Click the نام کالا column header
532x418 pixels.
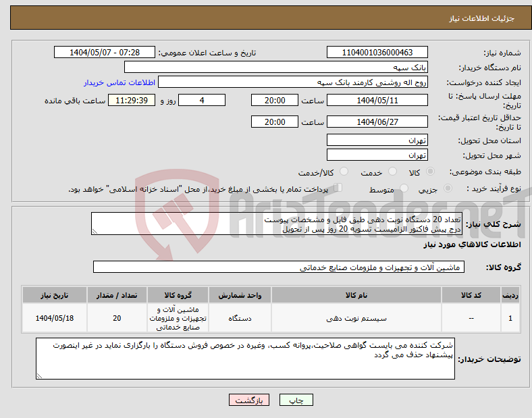coord(356,295)
